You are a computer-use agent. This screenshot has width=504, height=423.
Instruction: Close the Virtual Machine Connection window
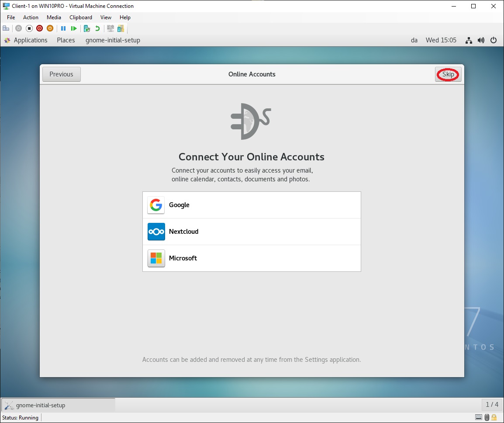click(x=494, y=6)
